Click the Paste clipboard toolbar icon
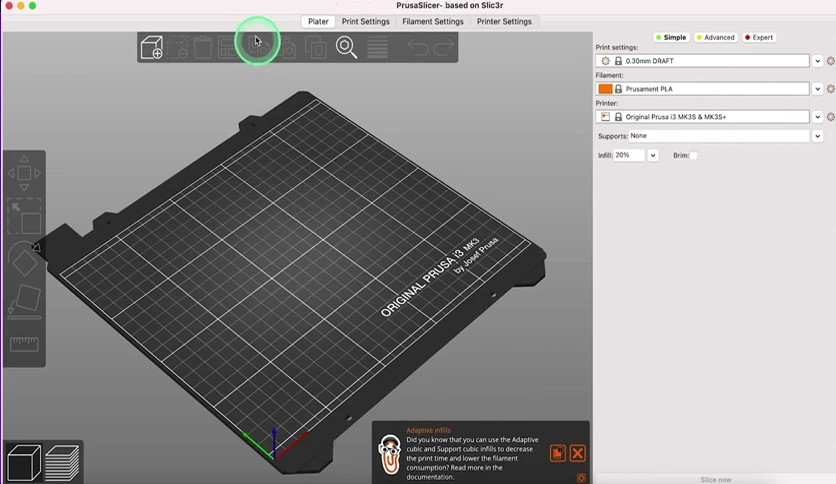 click(x=287, y=47)
